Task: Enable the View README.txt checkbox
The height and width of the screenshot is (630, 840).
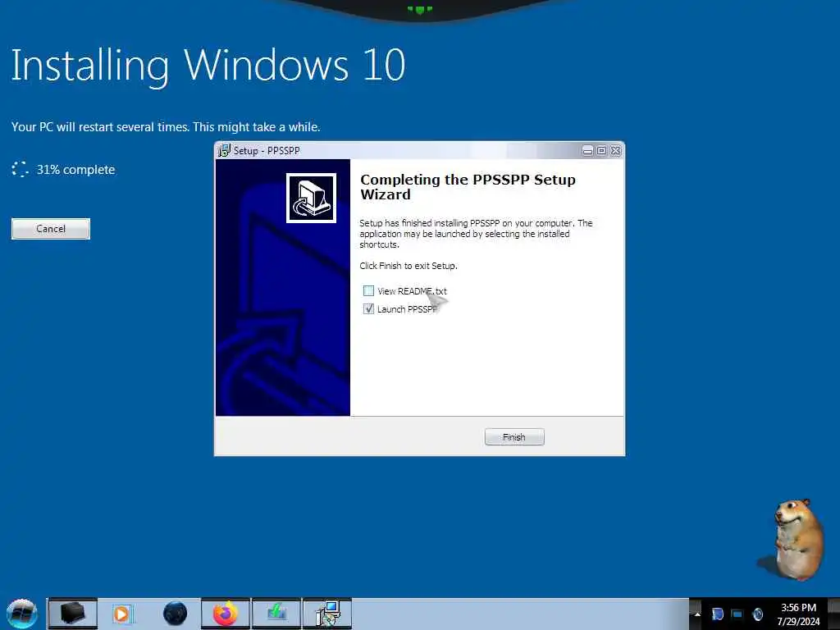Action: [x=368, y=291]
